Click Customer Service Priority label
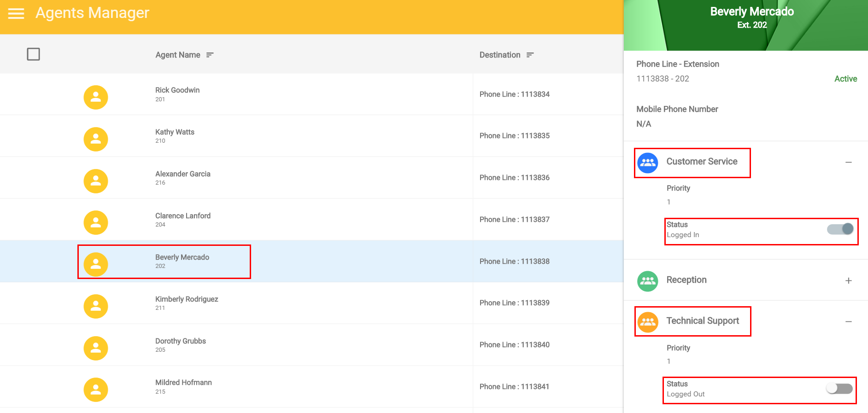This screenshot has height=413, width=868. [x=678, y=188]
